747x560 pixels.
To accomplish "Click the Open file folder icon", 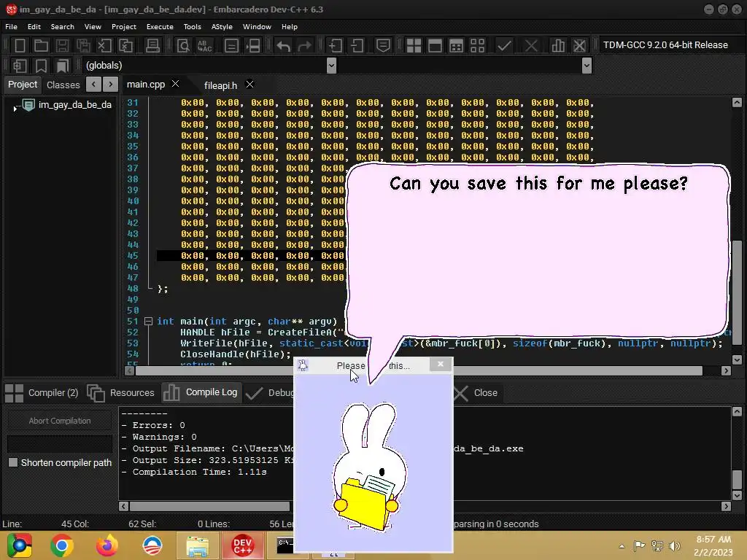I will click(41, 46).
